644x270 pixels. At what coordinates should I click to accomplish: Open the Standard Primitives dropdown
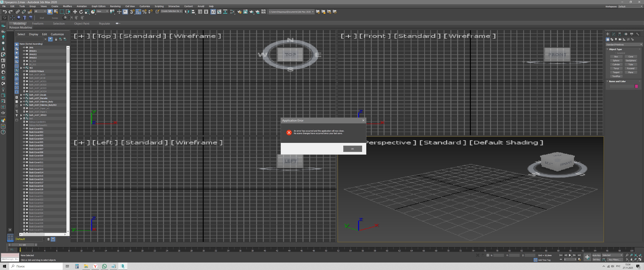click(624, 45)
